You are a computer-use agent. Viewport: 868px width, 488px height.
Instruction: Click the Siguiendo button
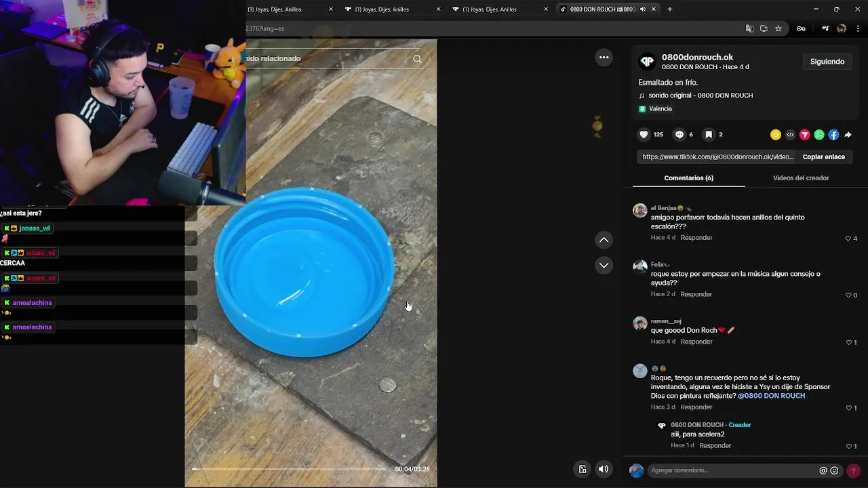coord(827,62)
